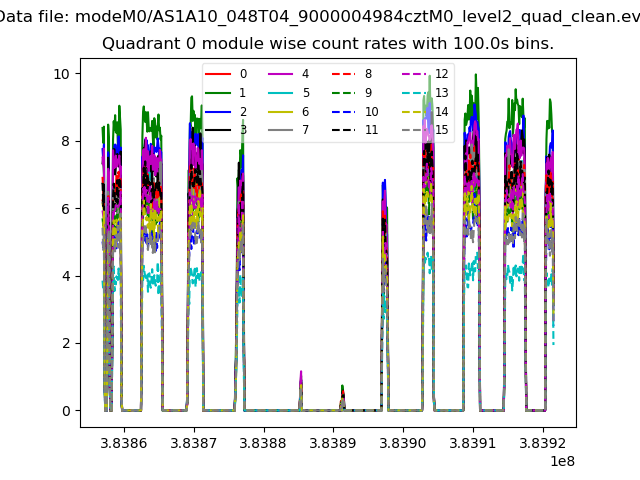Click the magenta solid legend line for module 4
The image size is (640, 480).
(281, 74)
